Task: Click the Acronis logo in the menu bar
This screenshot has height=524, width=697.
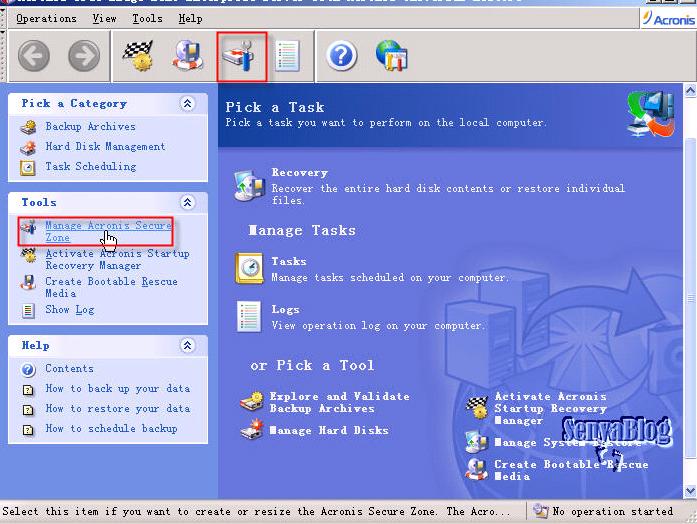Action: (668, 19)
